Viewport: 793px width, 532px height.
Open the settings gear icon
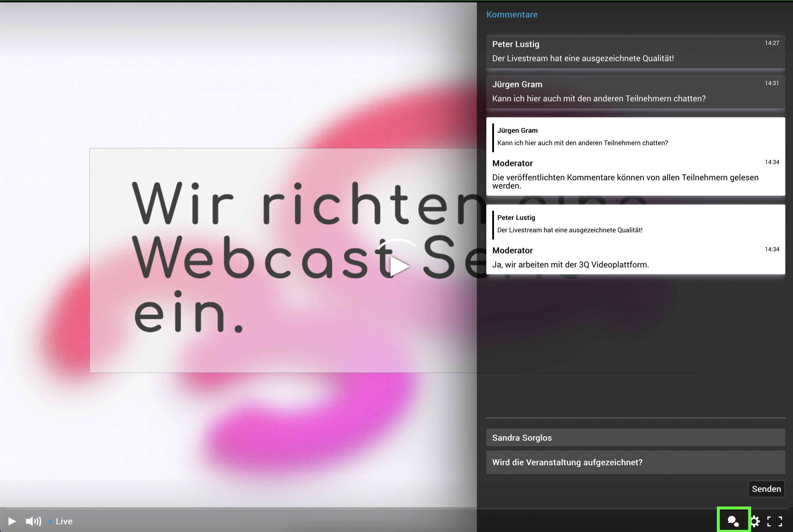(755, 521)
